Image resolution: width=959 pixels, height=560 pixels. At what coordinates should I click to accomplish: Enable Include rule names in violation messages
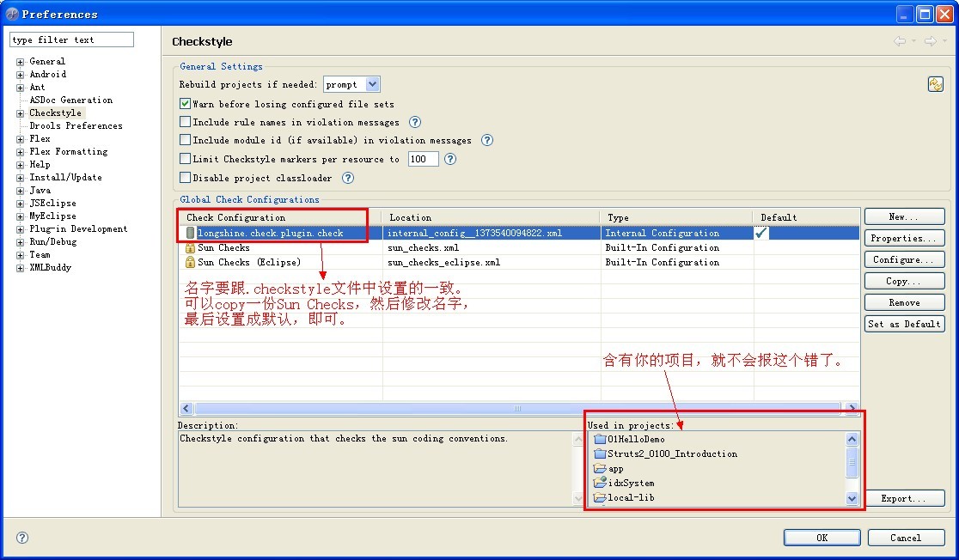pyautogui.click(x=186, y=122)
